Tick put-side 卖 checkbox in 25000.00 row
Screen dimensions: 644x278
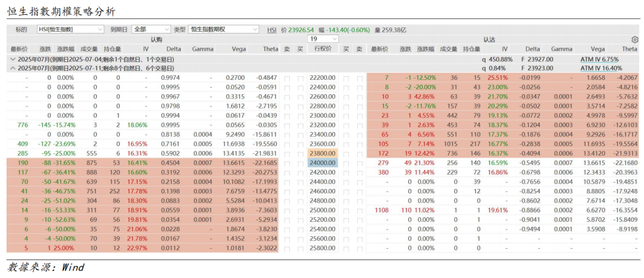(360, 210)
